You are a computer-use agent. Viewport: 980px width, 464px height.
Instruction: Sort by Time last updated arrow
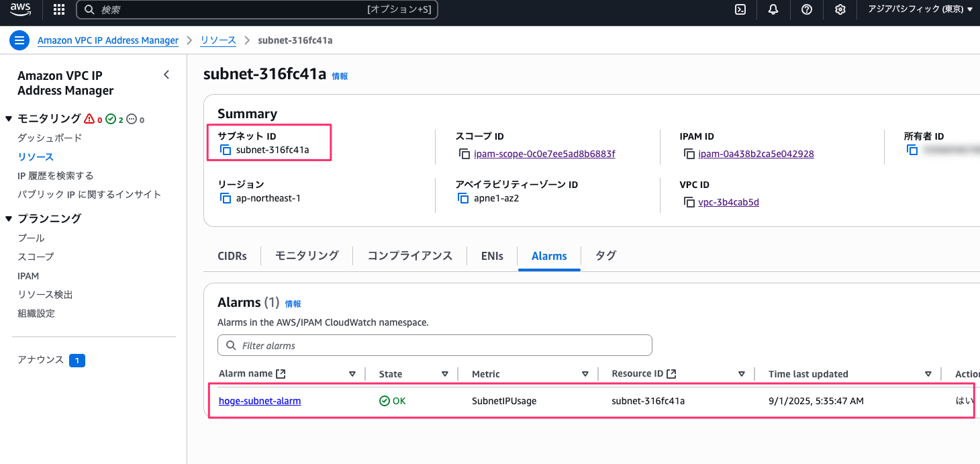click(x=928, y=374)
